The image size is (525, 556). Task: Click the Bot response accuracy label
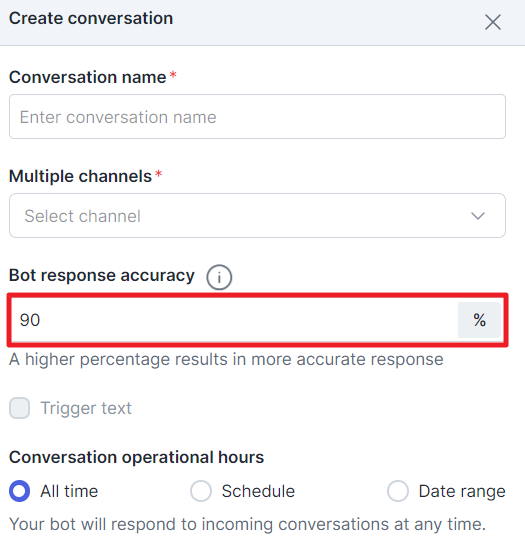tap(102, 276)
